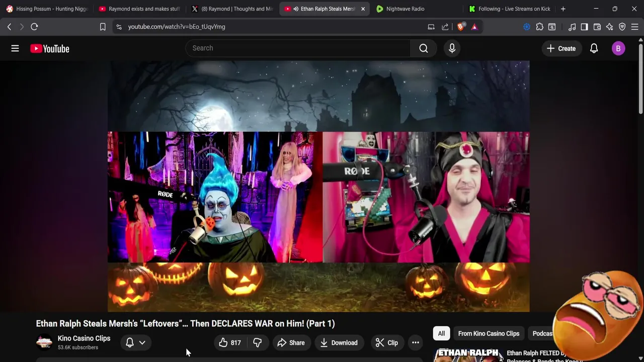The image size is (644, 362).
Task: Toggle channel notification bell for Kino Casino Clips
Action: pyautogui.click(x=130, y=343)
